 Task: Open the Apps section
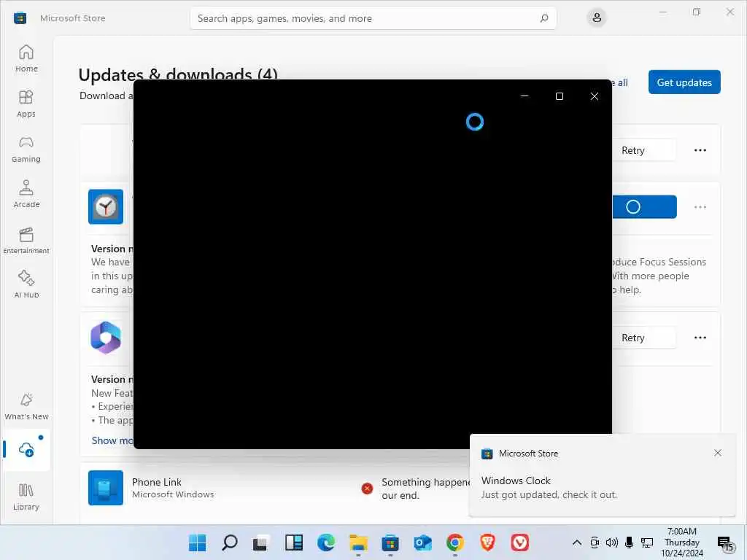point(26,104)
